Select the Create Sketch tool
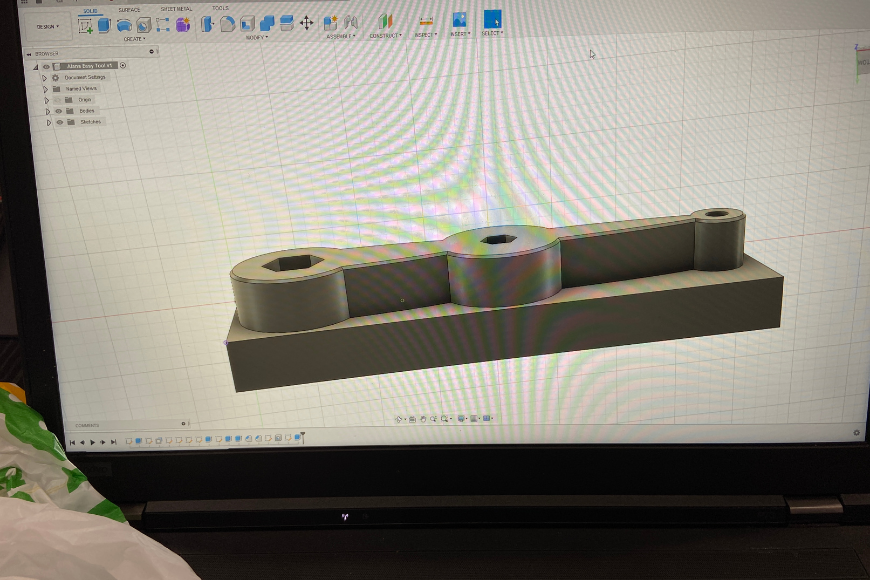The width and height of the screenshot is (870, 580). tap(85, 26)
